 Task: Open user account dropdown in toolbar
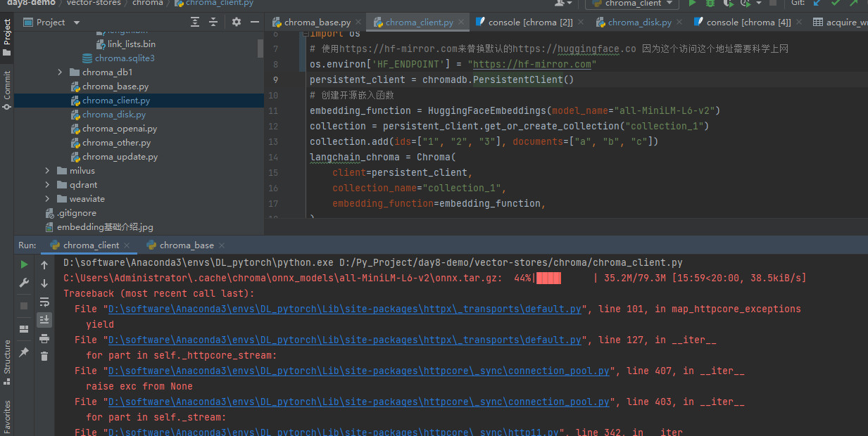(x=564, y=4)
